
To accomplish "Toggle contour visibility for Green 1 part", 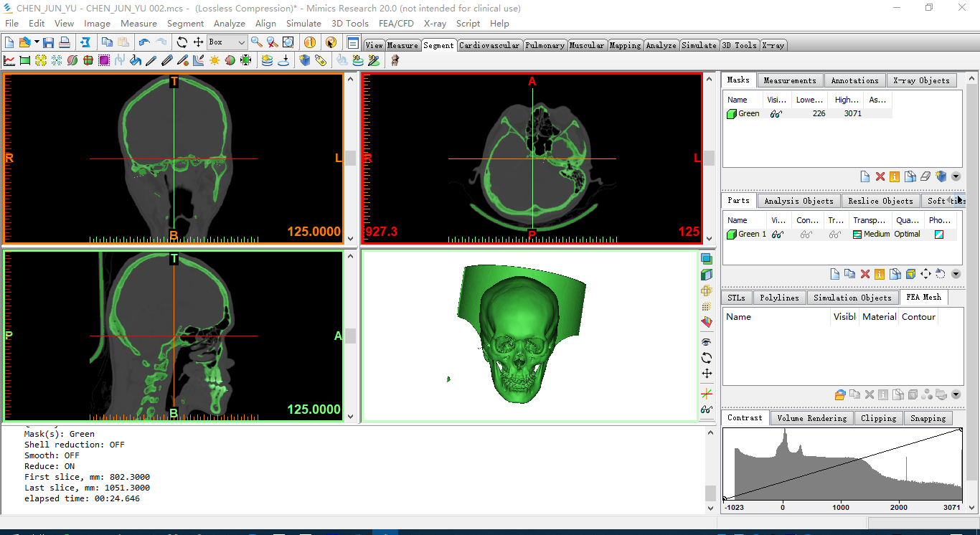I will tap(806, 234).
